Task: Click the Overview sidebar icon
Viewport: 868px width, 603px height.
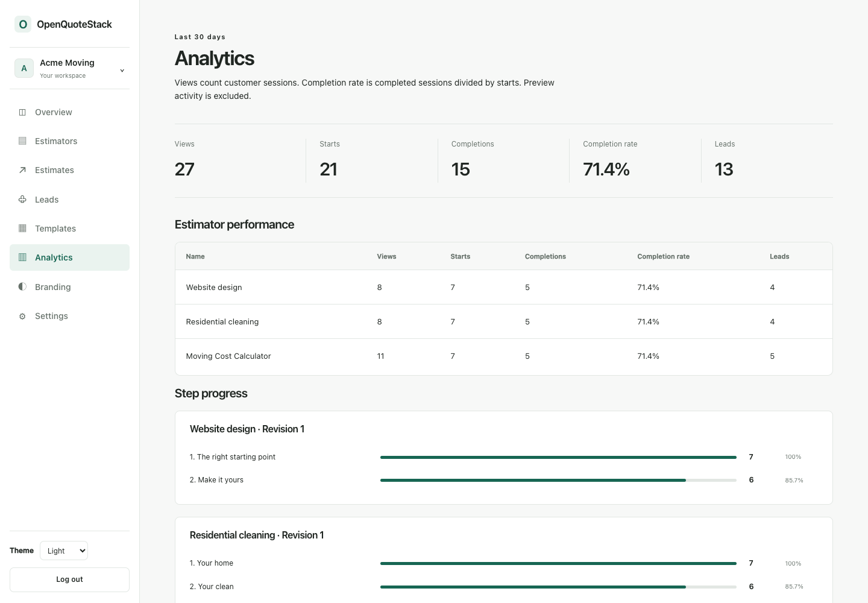Action: point(22,112)
